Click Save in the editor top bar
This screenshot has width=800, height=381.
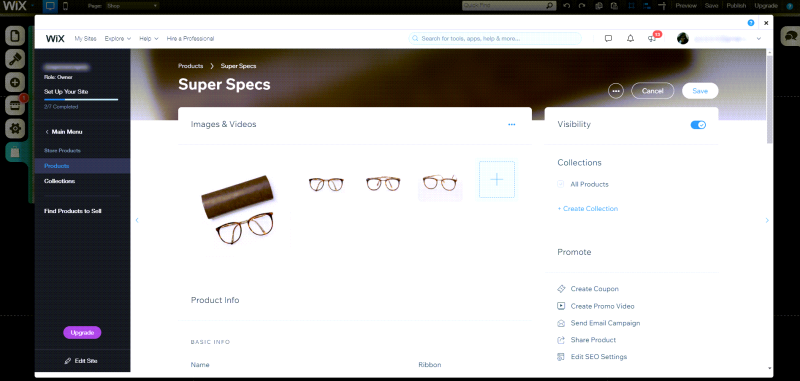pos(711,6)
